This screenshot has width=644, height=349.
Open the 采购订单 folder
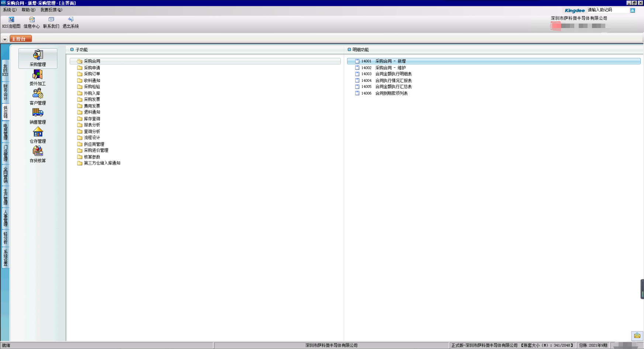tap(92, 74)
